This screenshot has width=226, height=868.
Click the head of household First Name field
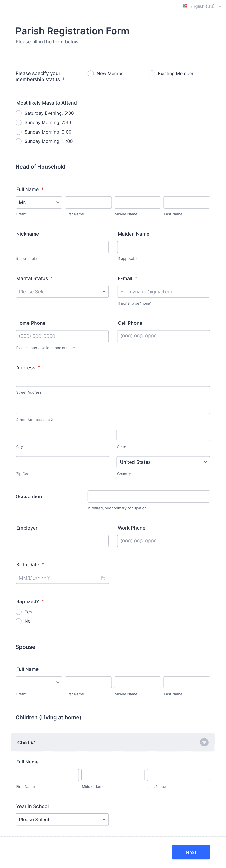point(88,202)
